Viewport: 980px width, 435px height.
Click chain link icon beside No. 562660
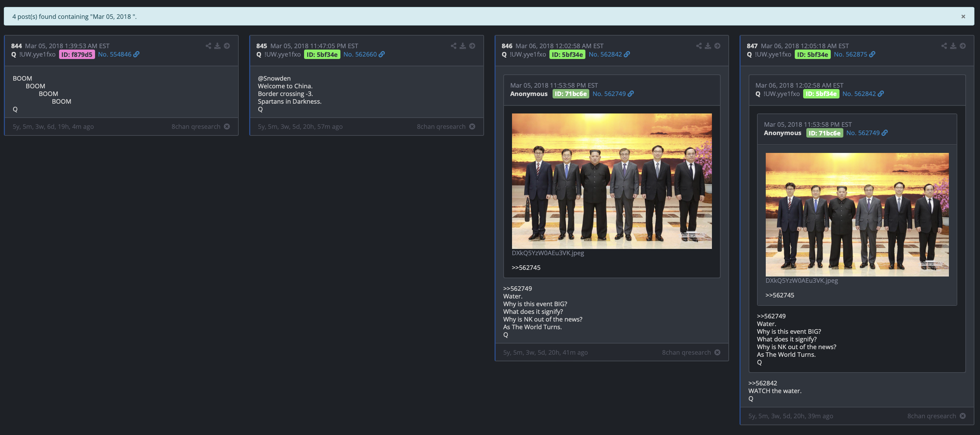382,54
